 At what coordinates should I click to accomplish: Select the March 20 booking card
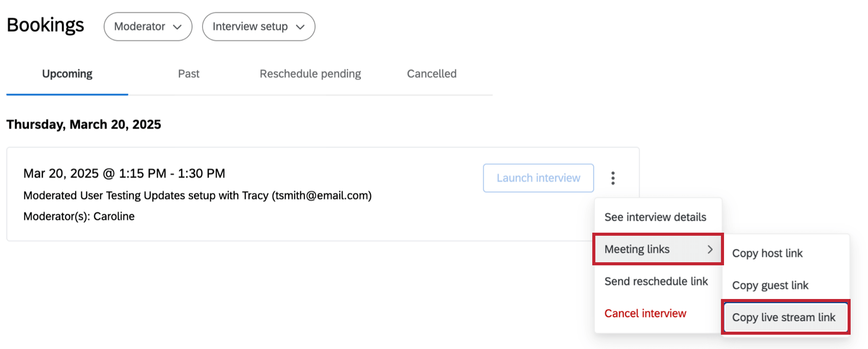click(255, 194)
